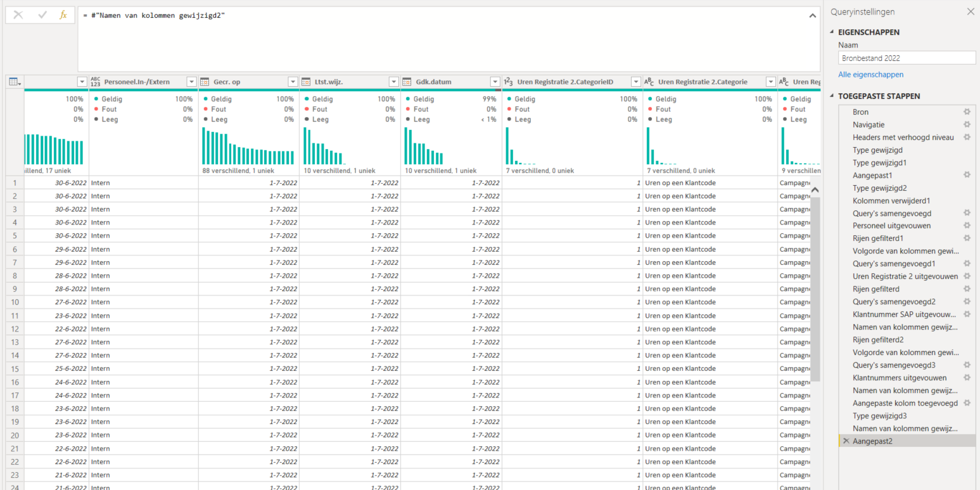Viewport: 980px width, 490px height.
Task: Click the scroll-up arrow of the data grid
Action: [x=815, y=190]
